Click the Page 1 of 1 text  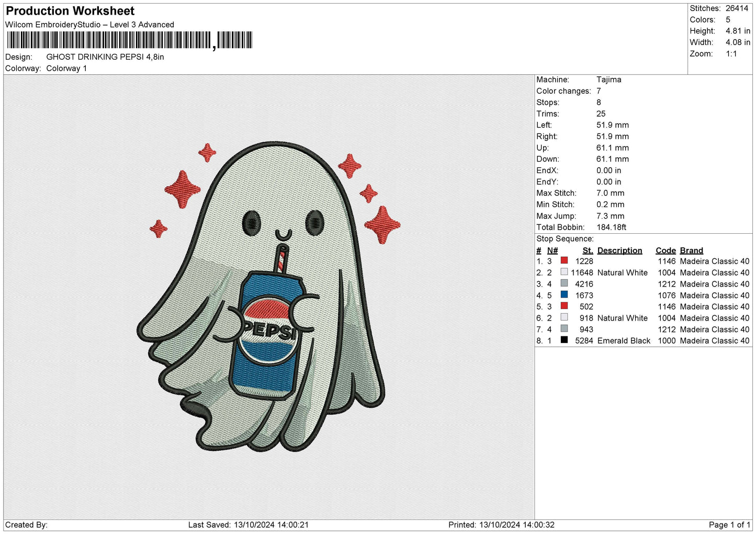729,525
